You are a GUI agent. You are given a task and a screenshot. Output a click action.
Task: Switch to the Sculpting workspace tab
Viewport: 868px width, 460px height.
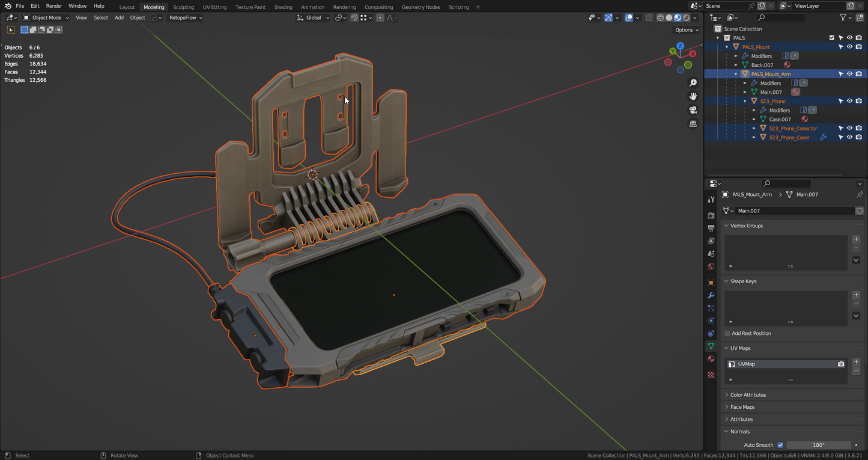click(x=183, y=7)
